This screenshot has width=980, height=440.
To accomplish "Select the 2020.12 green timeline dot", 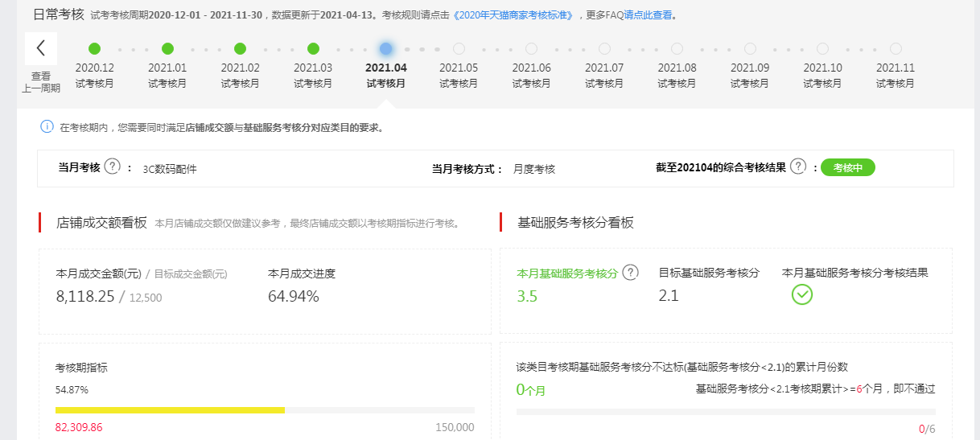I will (x=95, y=48).
